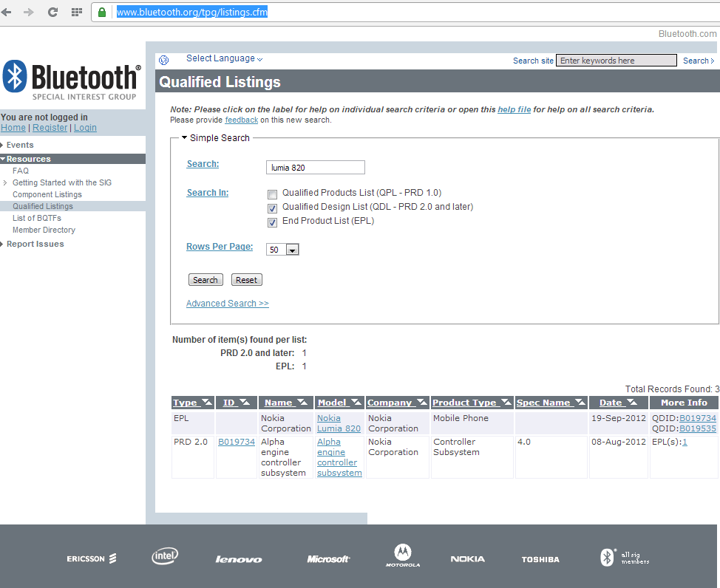Click the all SIG members logo
The image size is (720, 588).
pyautogui.click(x=625, y=558)
